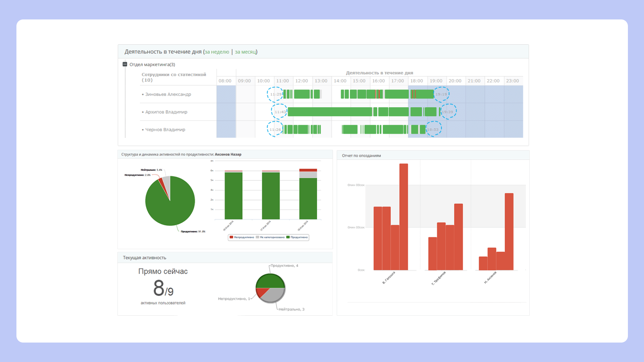
Task: Select employee Зиновьев Александр
Action: (x=168, y=95)
